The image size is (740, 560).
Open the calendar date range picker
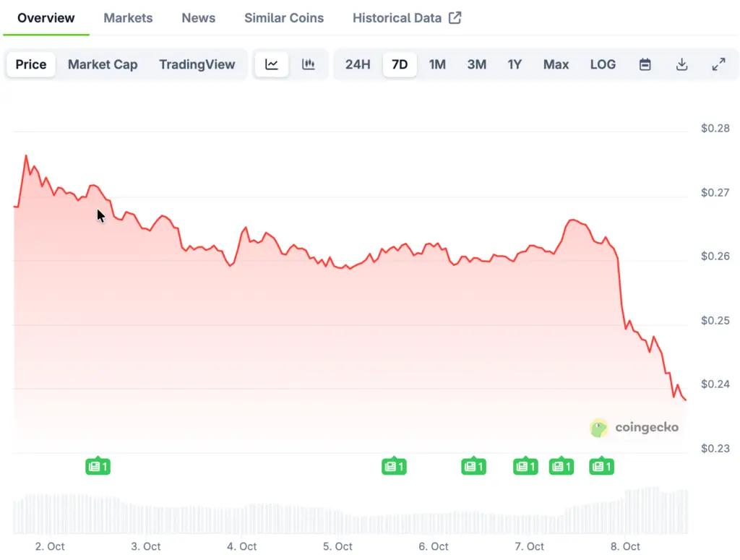click(x=645, y=64)
